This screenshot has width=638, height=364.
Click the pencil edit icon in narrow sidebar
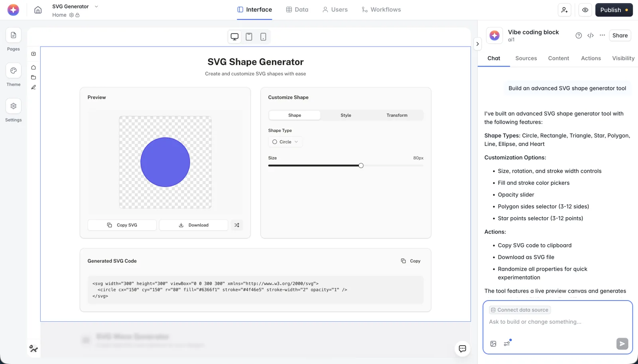click(x=33, y=87)
